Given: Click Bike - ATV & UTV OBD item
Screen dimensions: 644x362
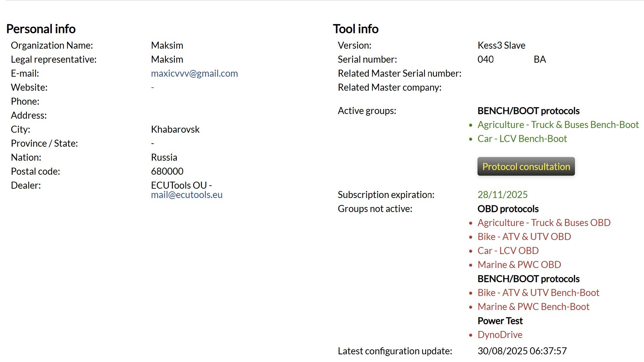Looking at the screenshot, I should (524, 237).
